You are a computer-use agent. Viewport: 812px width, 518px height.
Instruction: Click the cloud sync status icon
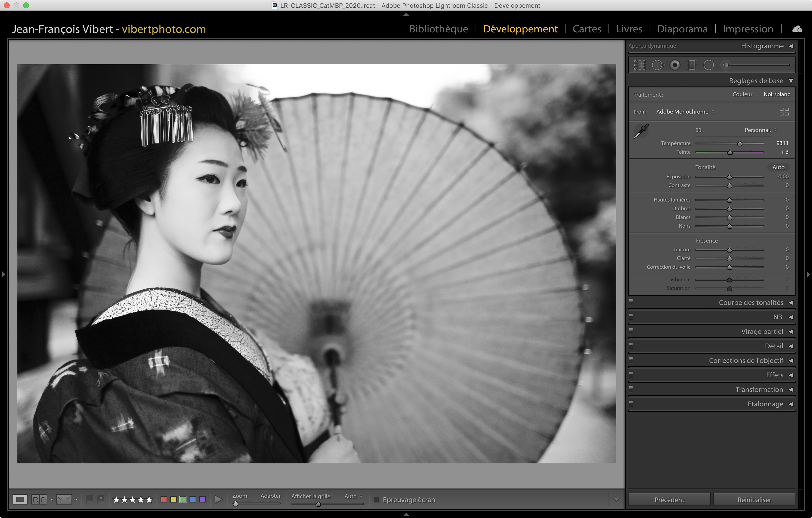(x=797, y=29)
